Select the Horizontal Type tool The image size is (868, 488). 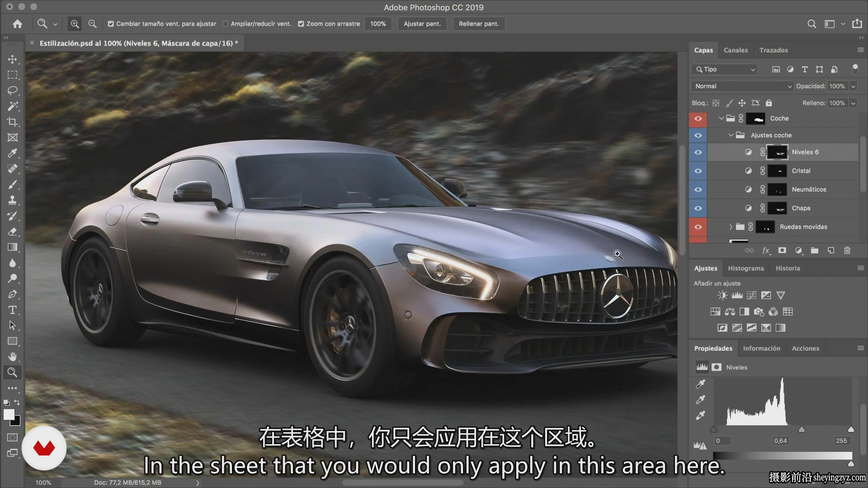[12, 310]
